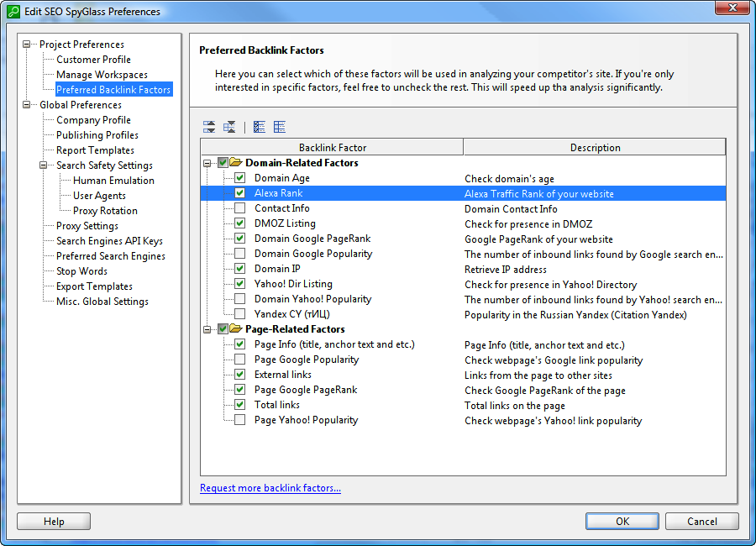Screen dimensions: 756x546
Task: Select 'Links from the page to other sites'
Action: coord(538,375)
